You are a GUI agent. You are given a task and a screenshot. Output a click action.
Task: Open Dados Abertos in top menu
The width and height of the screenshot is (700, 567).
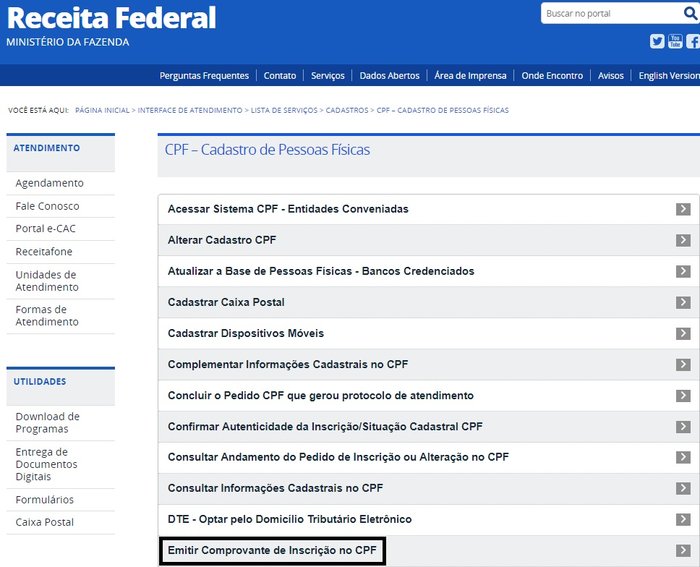pos(389,75)
